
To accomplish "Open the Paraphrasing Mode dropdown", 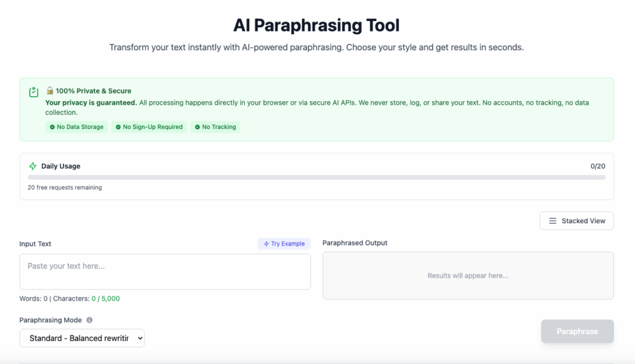I will tap(82, 338).
